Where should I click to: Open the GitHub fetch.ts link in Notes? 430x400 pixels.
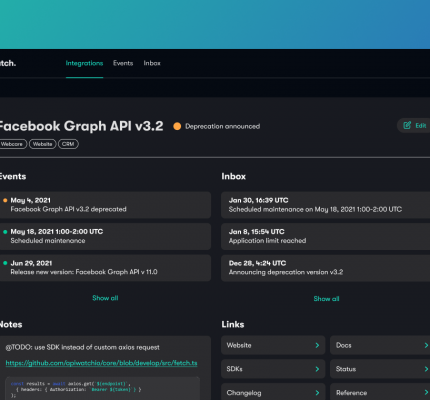click(101, 363)
